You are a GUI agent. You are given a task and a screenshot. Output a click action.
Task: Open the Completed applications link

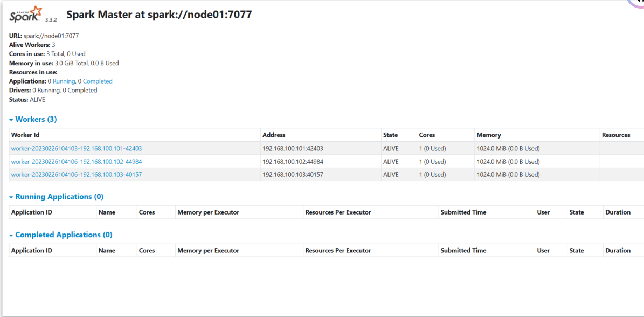point(98,81)
